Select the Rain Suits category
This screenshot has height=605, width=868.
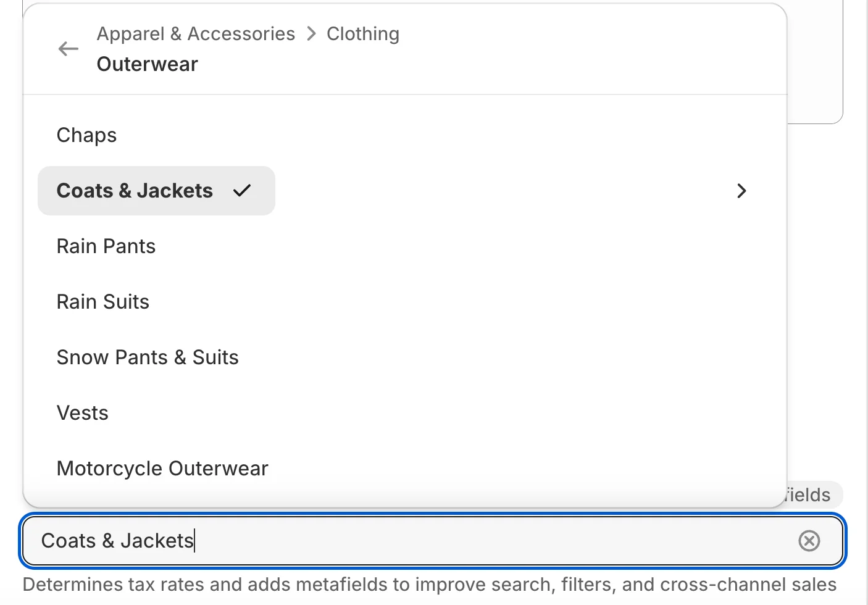[x=102, y=301]
